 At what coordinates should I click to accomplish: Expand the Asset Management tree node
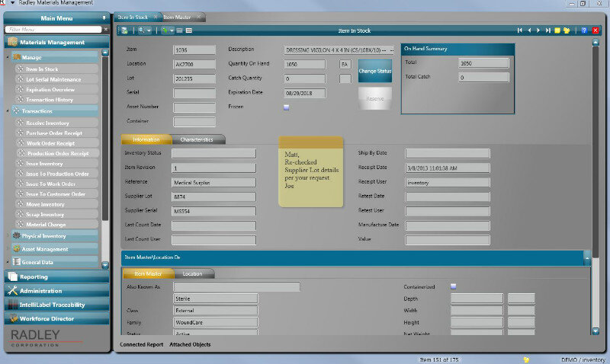[8, 249]
